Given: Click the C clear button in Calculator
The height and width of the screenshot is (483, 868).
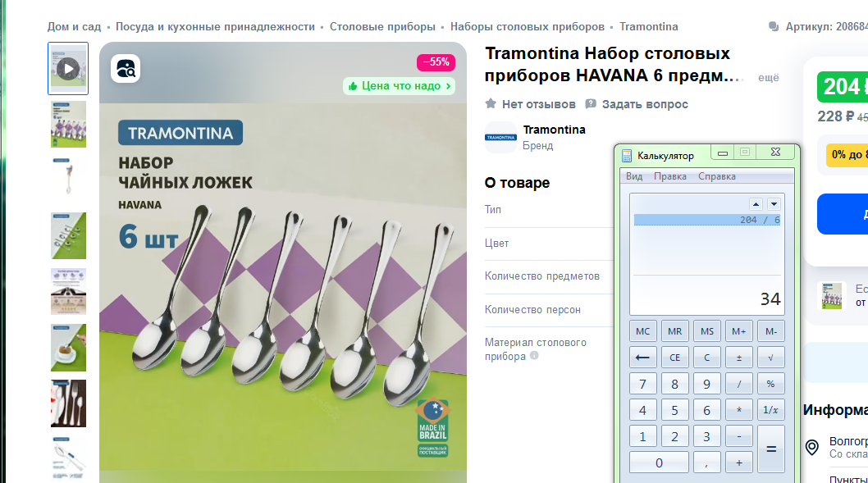Looking at the screenshot, I should pyautogui.click(x=707, y=358).
